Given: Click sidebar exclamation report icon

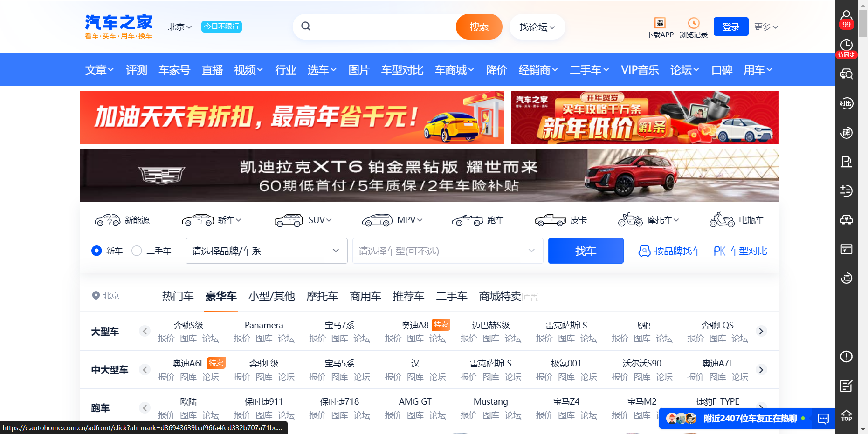Looking at the screenshot, I should (847, 356).
